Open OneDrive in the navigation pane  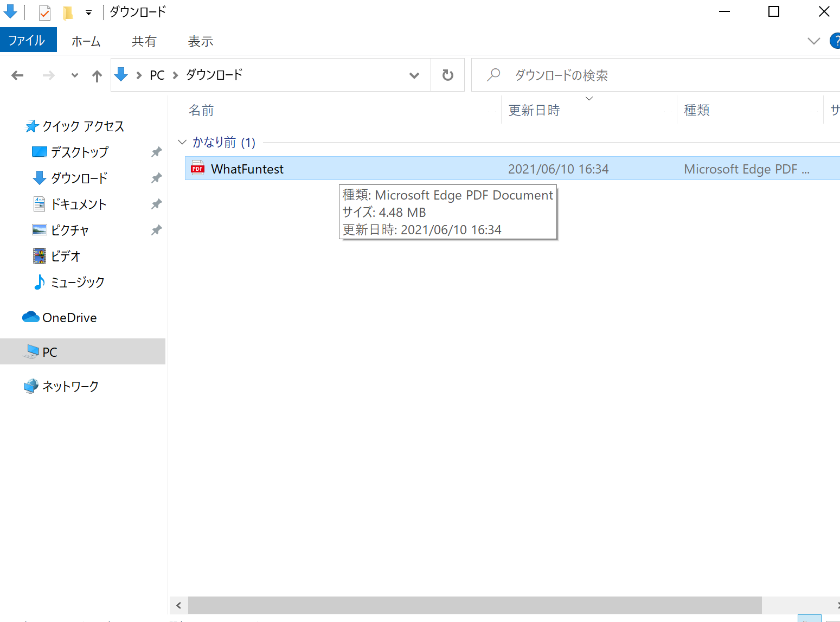(69, 318)
